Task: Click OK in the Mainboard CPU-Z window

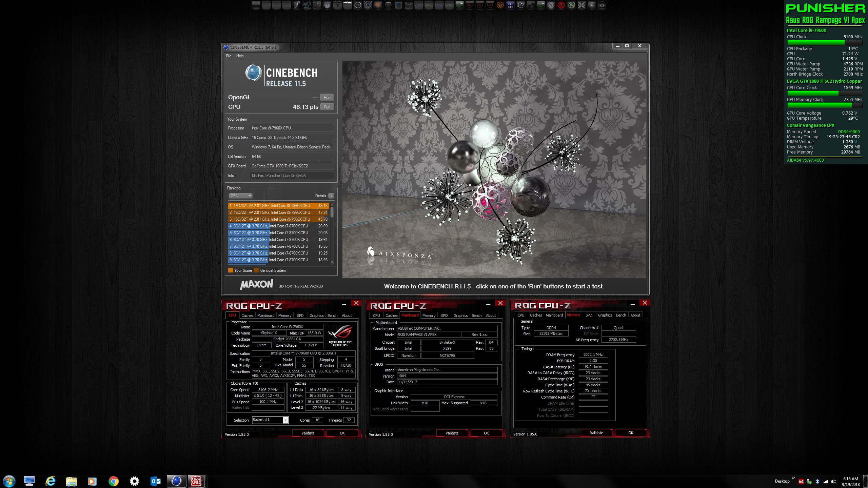Action: tap(486, 433)
